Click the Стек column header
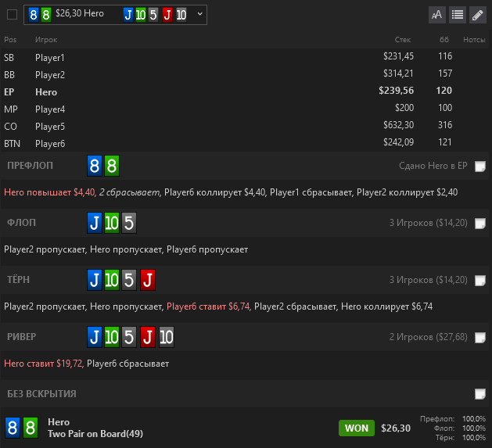 tap(403, 40)
